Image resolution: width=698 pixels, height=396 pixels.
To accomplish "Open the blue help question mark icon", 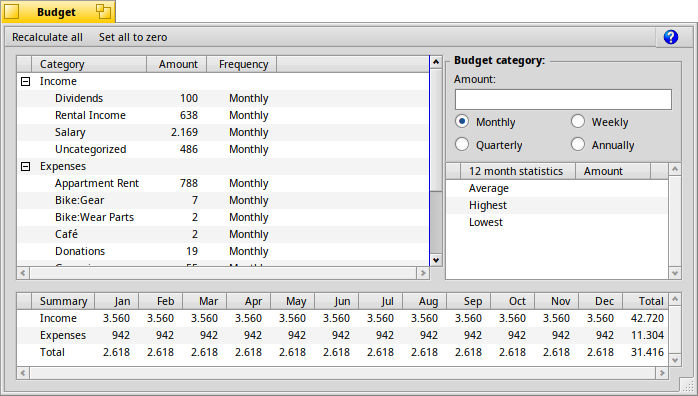I will pyautogui.click(x=670, y=37).
